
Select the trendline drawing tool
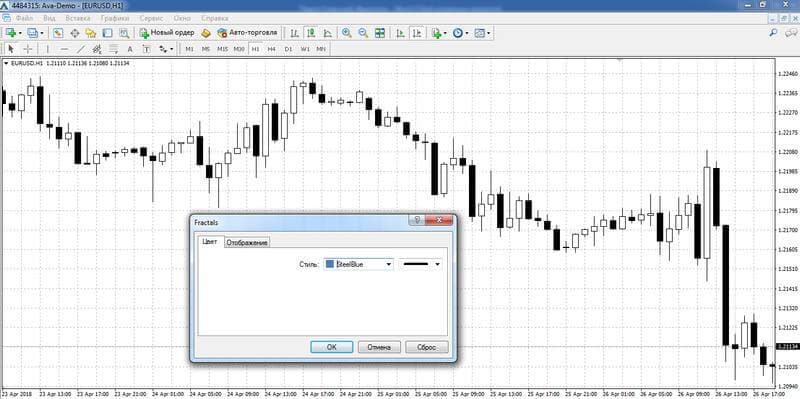click(x=81, y=49)
